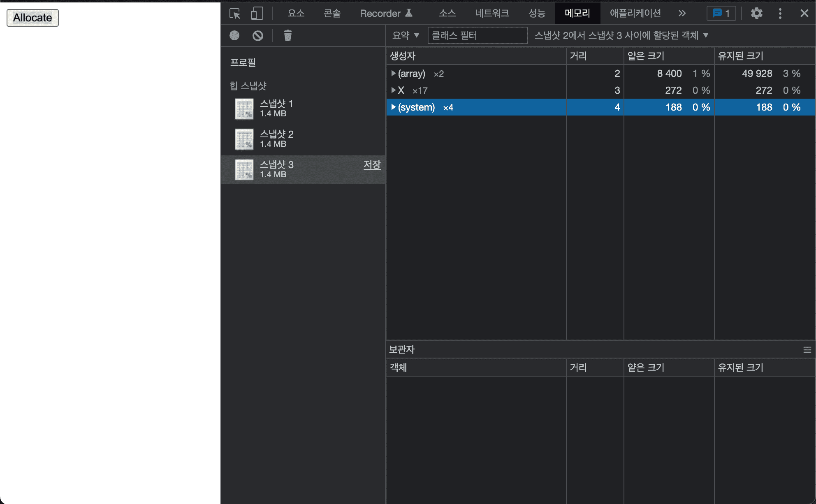Switch to the 콘솔 tab
The image size is (816, 504).
coord(332,13)
